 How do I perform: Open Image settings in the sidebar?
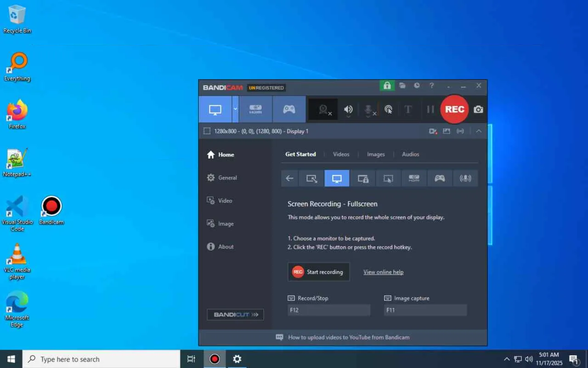click(x=220, y=224)
